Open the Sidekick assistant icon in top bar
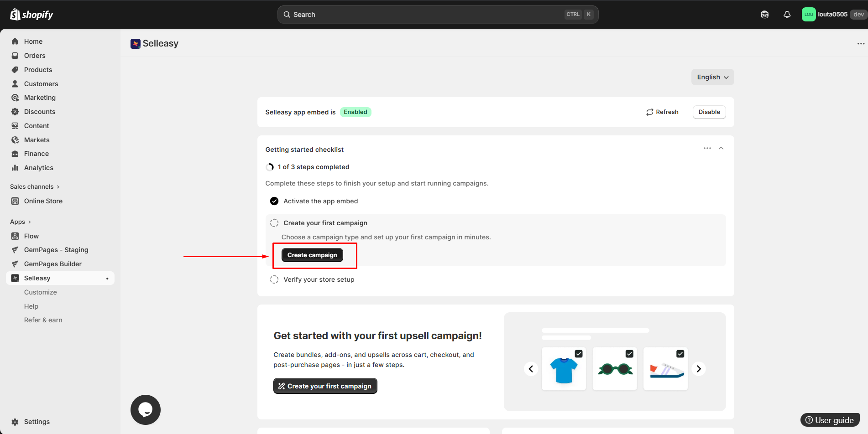Image resolution: width=868 pixels, height=434 pixels. coord(764,15)
